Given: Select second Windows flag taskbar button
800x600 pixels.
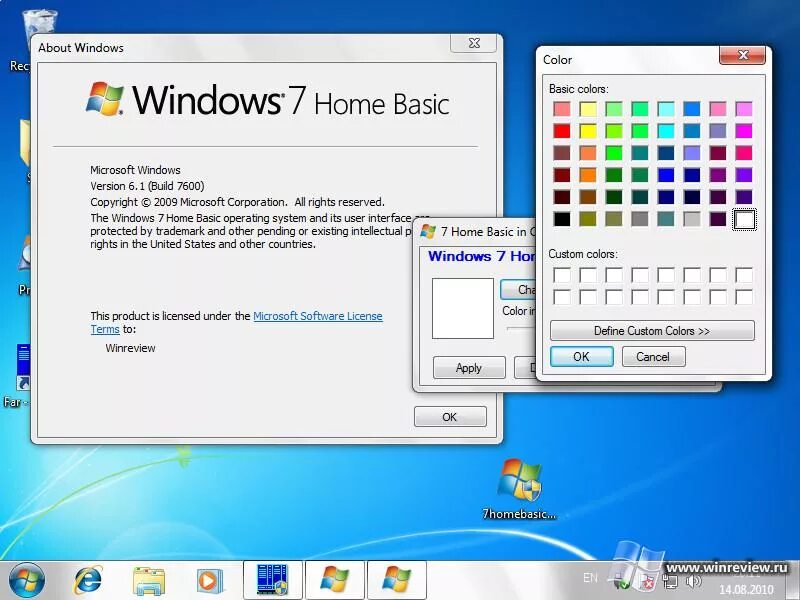Looking at the screenshot, I should [x=396, y=580].
